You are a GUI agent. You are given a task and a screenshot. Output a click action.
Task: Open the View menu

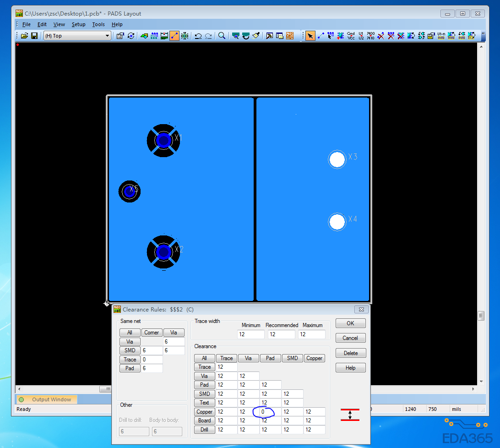[59, 24]
